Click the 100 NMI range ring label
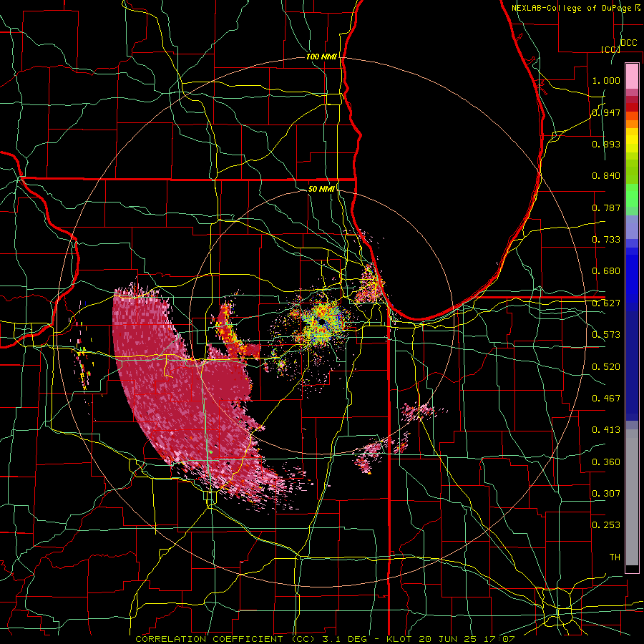Screen dimensions: 644x644 [x=321, y=57]
